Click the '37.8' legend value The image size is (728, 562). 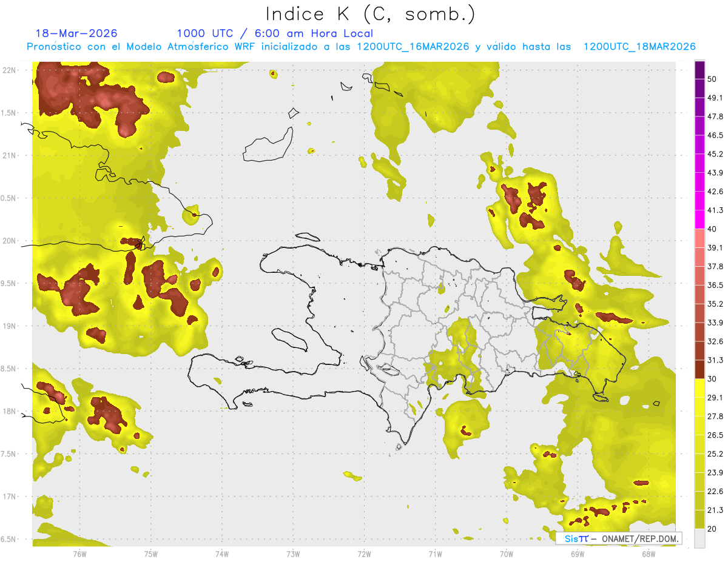pyautogui.click(x=715, y=266)
